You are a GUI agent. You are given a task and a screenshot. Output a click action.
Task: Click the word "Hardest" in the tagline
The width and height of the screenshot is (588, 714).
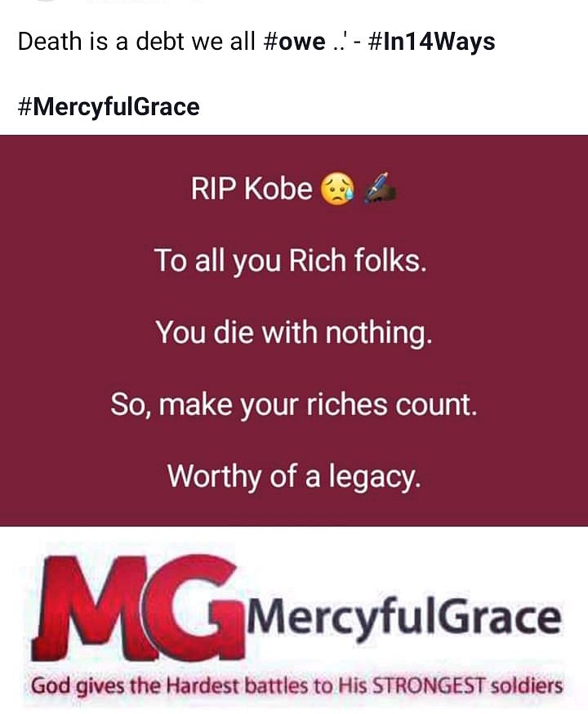(x=204, y=685)
